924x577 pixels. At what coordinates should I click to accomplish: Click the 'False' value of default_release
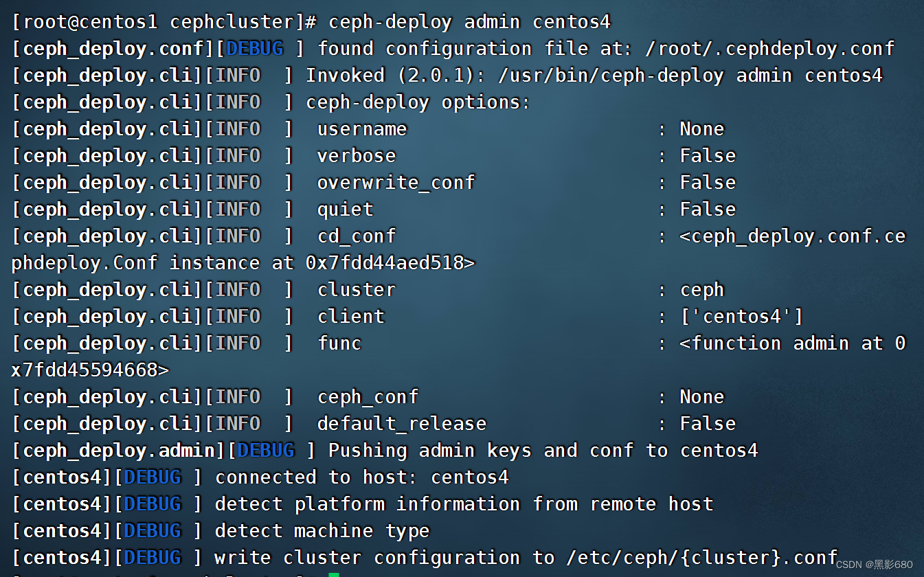pos(708,424)
